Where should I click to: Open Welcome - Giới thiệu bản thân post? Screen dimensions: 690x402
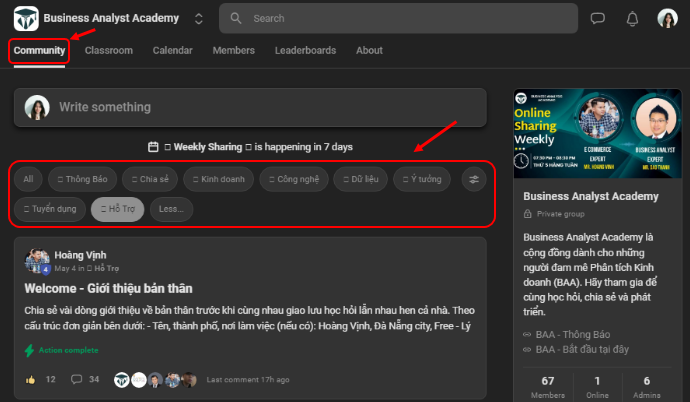click(108, 289)
